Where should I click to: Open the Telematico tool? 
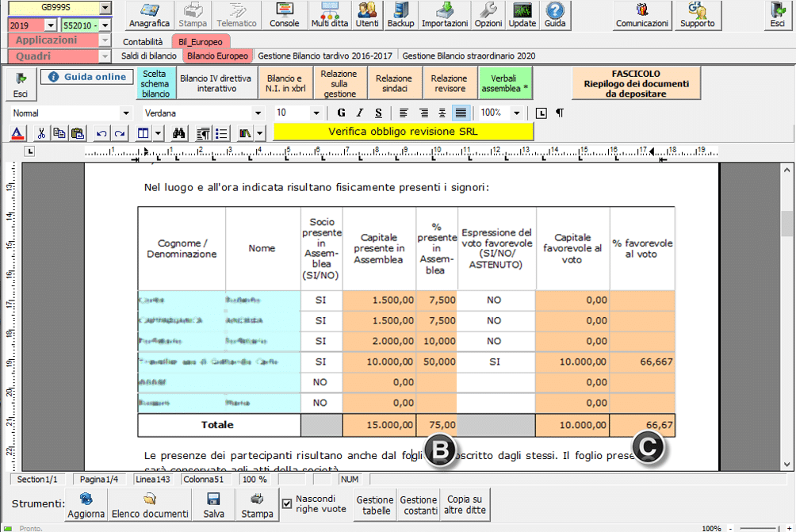coord(236,15)
